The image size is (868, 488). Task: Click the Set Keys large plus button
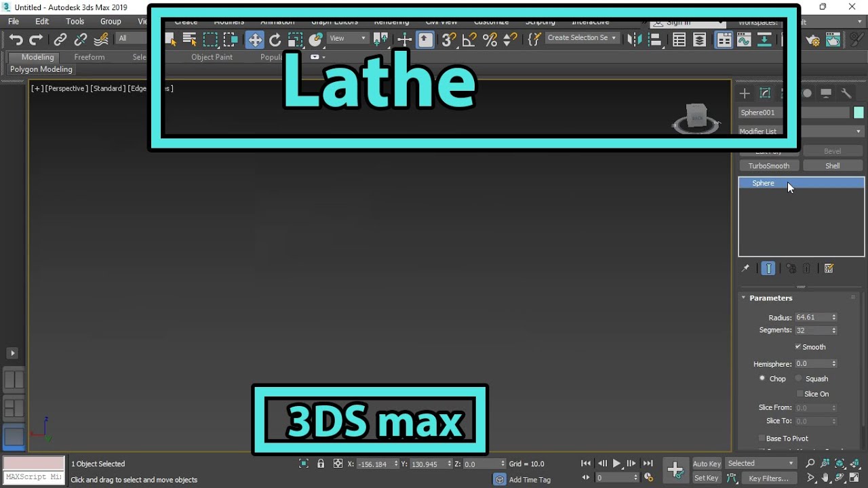pos(675,470)
